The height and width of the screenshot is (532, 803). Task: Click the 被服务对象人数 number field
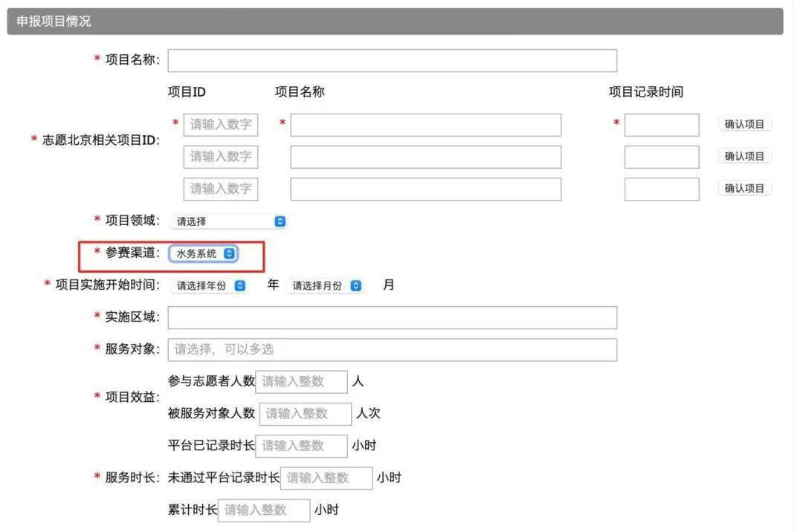(303, 413)
